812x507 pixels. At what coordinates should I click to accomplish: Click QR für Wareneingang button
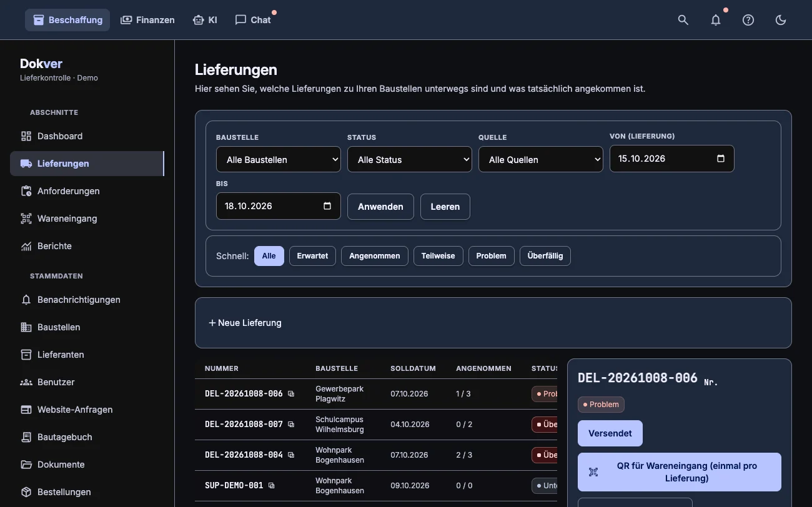coord(680,472)
